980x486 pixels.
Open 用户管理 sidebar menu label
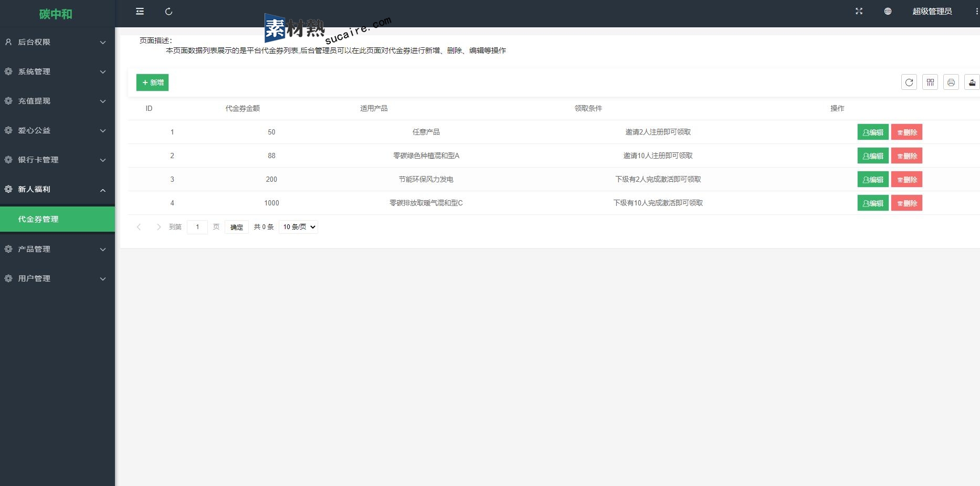point(34,278)
